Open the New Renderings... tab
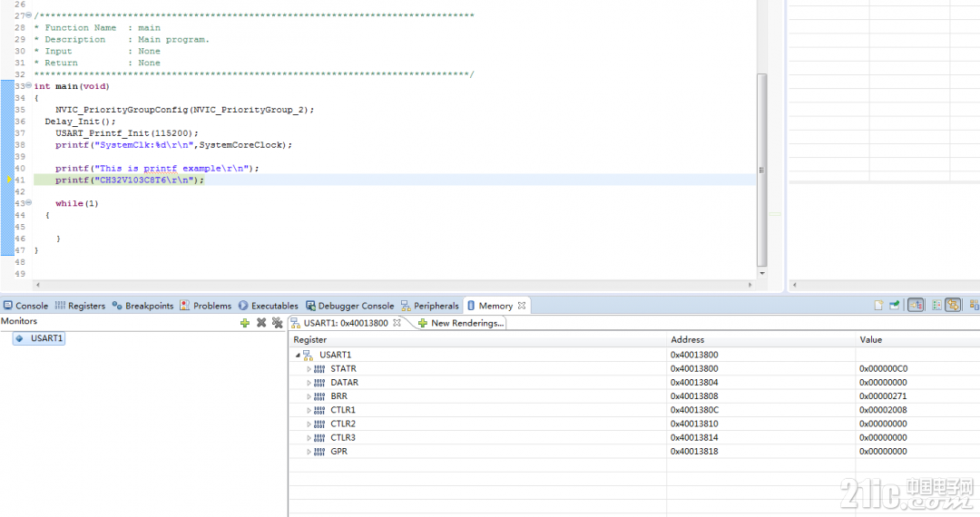This screenshot has height=517, width=980. (461, 323)
